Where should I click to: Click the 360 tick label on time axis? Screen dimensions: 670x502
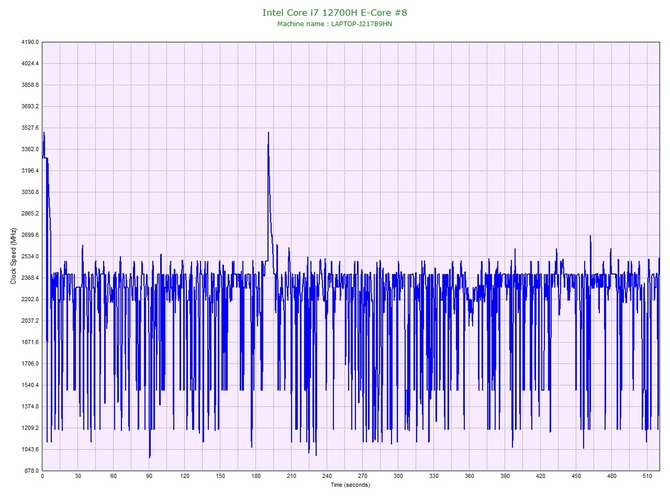469,476
